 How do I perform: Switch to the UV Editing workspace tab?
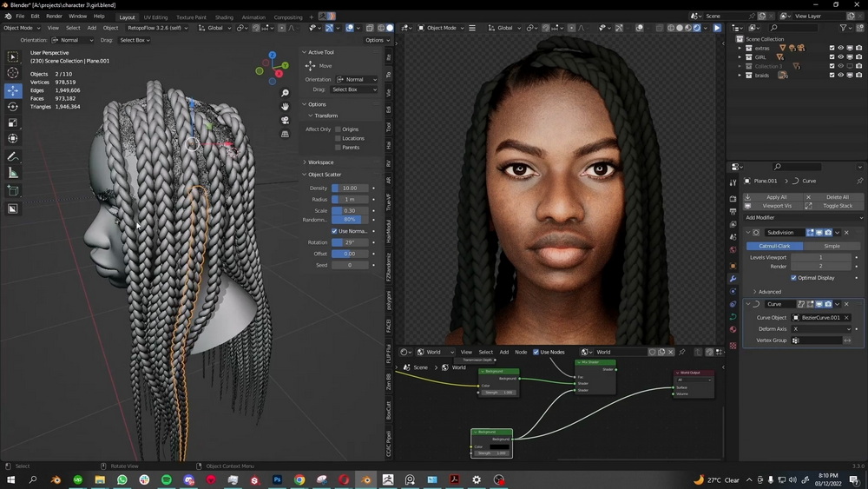[155, 17]
